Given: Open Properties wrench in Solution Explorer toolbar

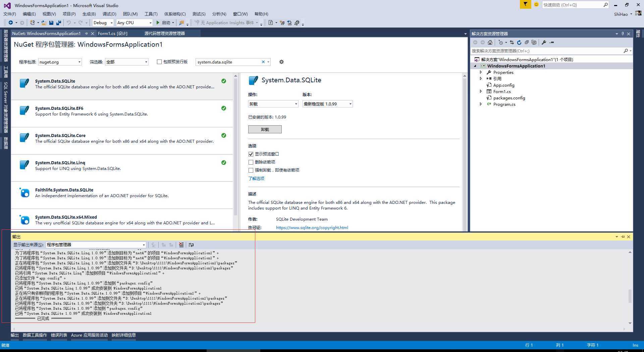Looking at the screenshot, I should coord(544,42).
